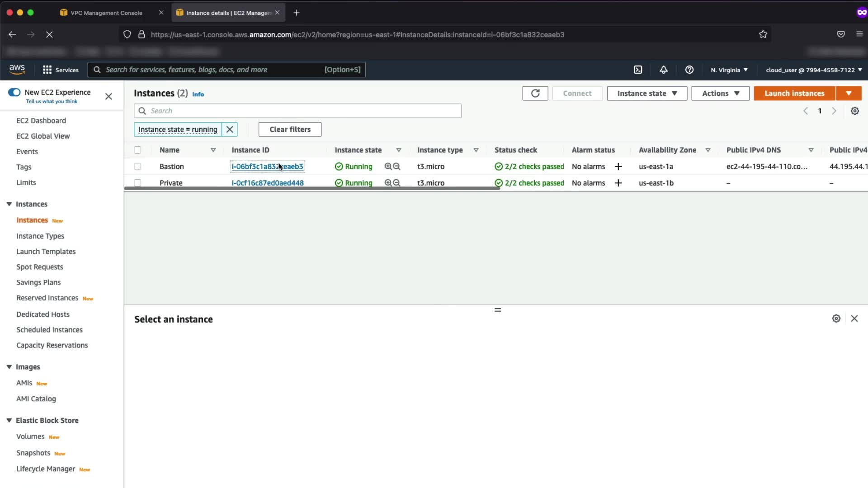Open the Instance state dropdown

click(646, 93)
